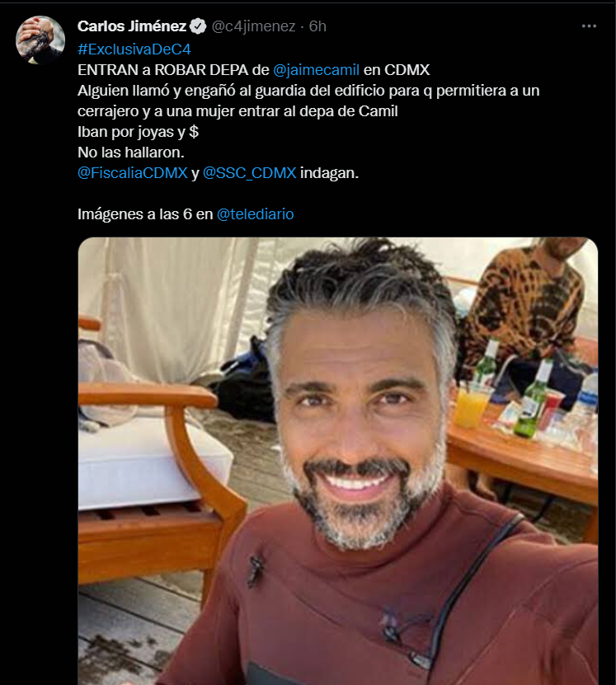
Task: Click the 'ENTRAN a ROBAR DEPA de' text
Action: 173,70
